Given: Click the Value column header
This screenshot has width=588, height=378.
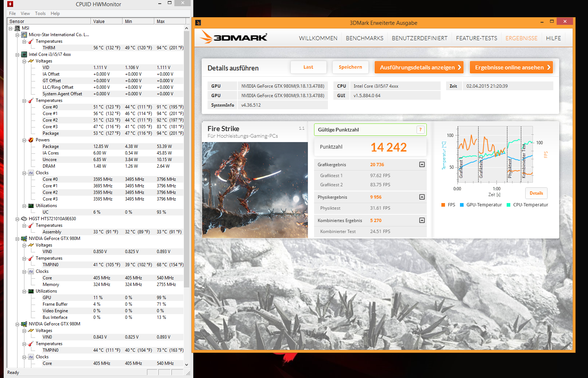Looking at the screenshot, I should [x=107, y=21].
